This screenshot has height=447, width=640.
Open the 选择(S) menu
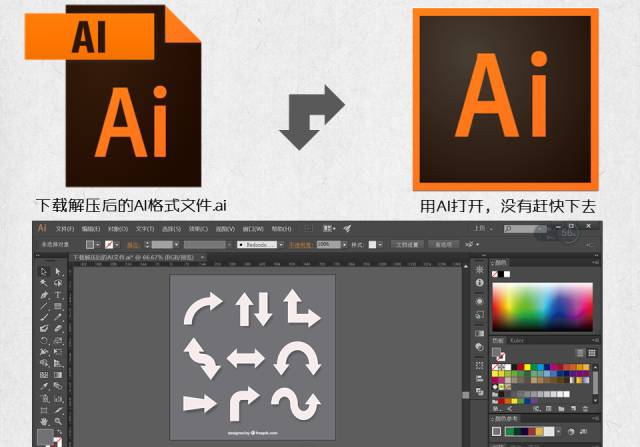171,229
